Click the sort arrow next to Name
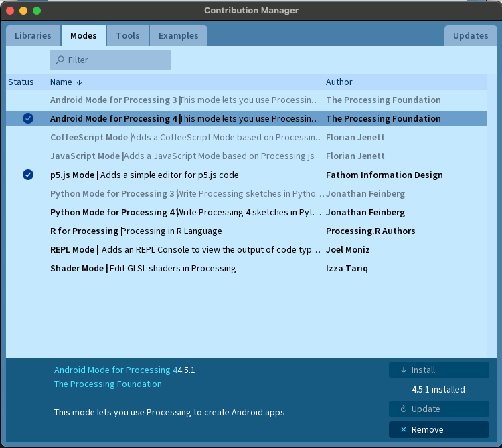Image resolution: width=502 pixels, height=448 pixels. [x=79, y=82]
